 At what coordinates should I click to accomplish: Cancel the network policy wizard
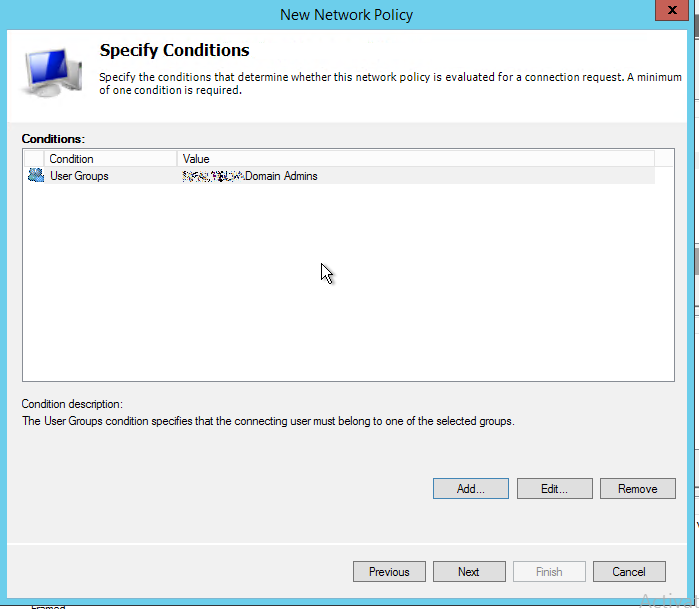(x=629, y=572)
